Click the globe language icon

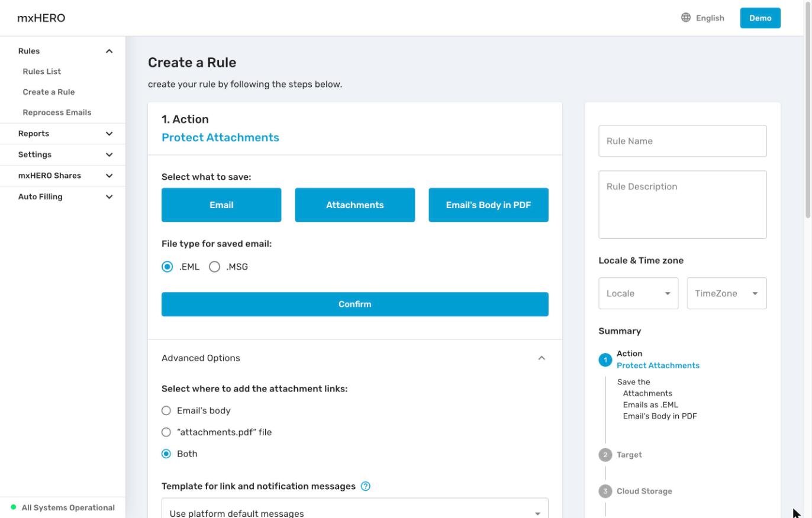[x=686, y=18]
